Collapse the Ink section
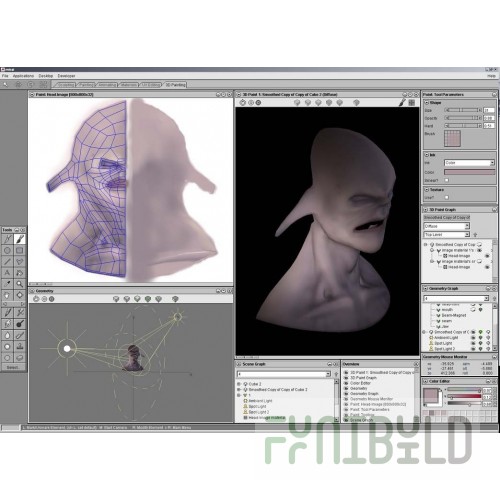This screenshot has width=500, height=500. [427, 155]
